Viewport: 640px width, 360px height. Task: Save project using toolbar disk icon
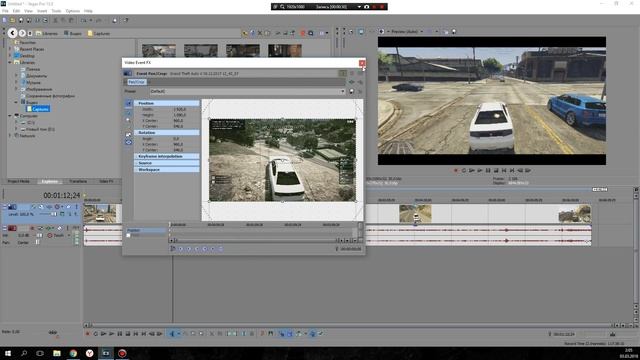[x=21, y=20]
